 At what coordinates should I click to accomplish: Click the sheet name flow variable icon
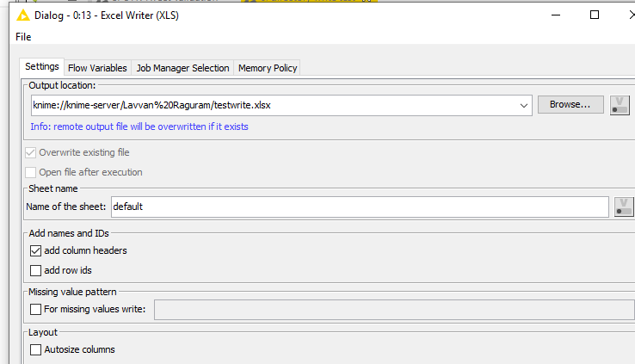[x=624, y=207]
